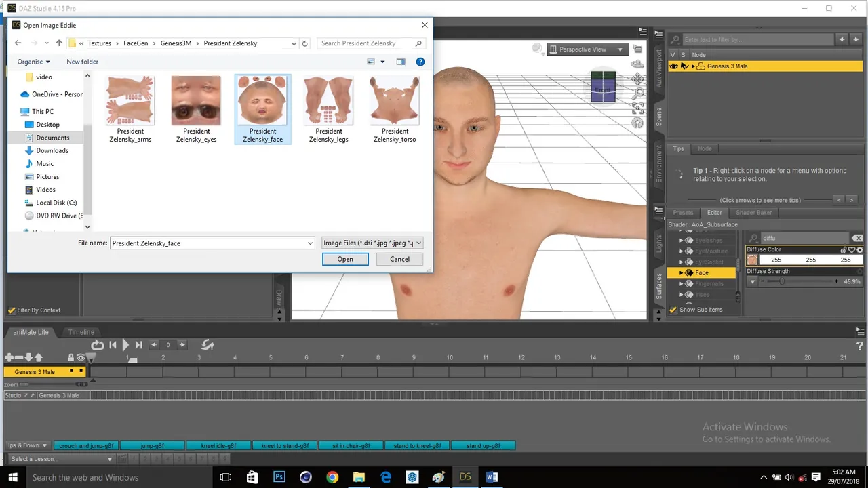Click the Open button
This screenshot has width=868, height=488.
tap(345, 259)
